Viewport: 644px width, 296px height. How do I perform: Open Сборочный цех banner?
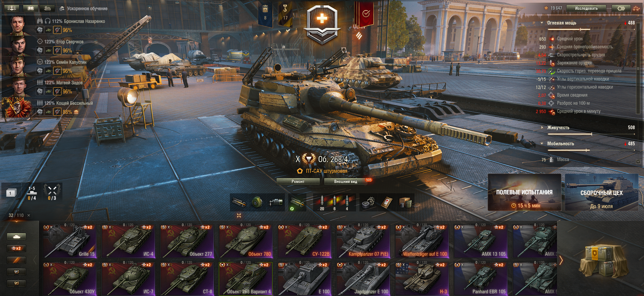[x=601, y=192]
